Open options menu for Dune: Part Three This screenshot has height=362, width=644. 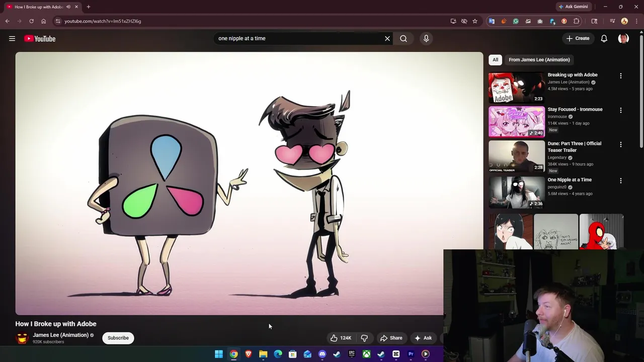620,144
